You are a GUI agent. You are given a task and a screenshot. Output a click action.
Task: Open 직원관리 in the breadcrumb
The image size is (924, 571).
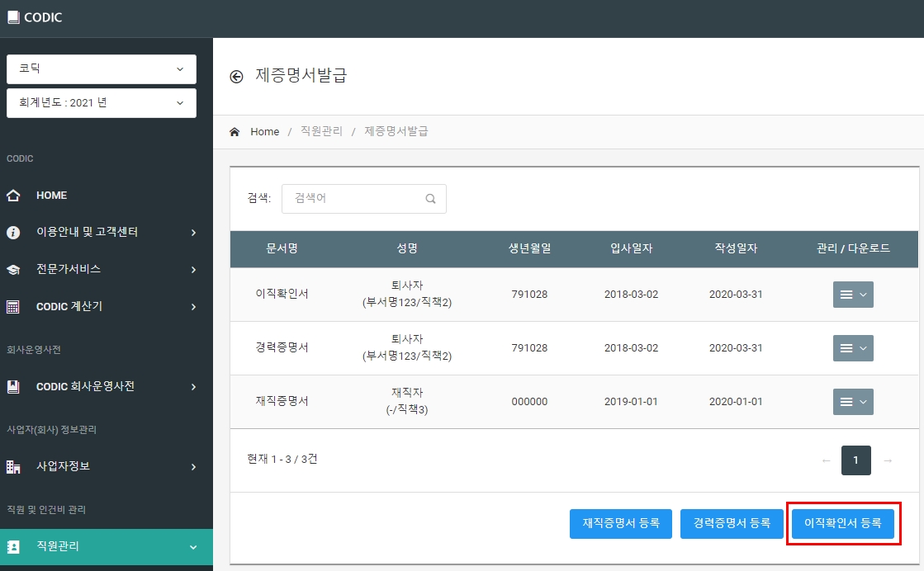[321, 131]
